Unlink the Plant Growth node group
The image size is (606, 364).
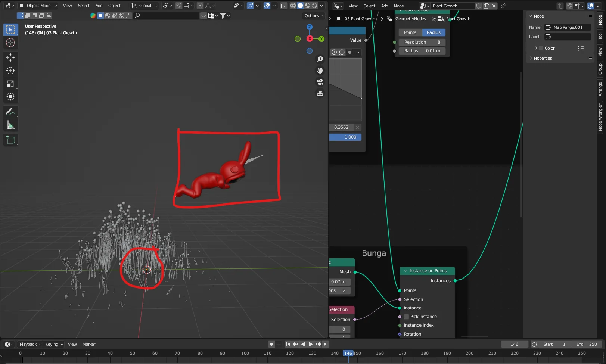(x=494, y=6)
